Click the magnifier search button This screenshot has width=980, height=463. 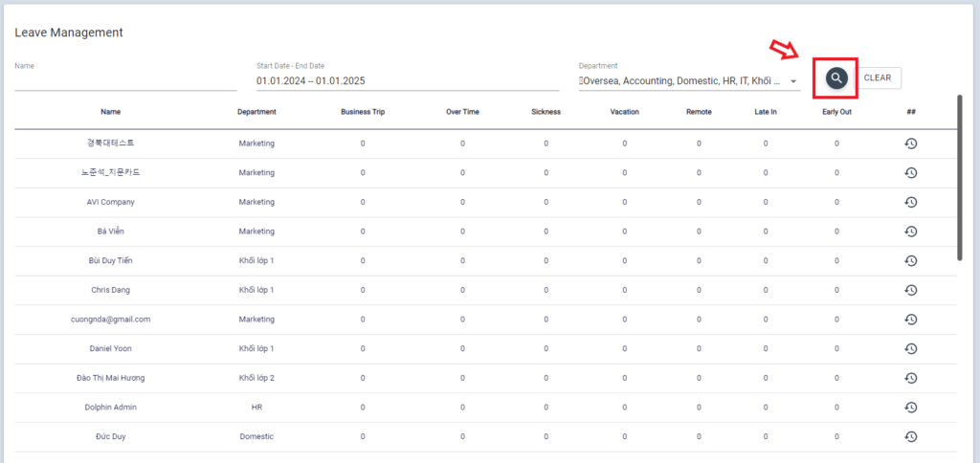836,77
